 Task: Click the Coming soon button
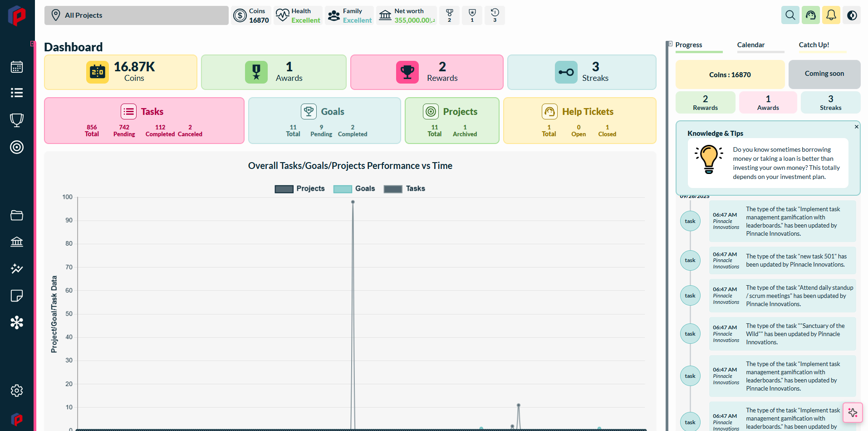[824, 74]
